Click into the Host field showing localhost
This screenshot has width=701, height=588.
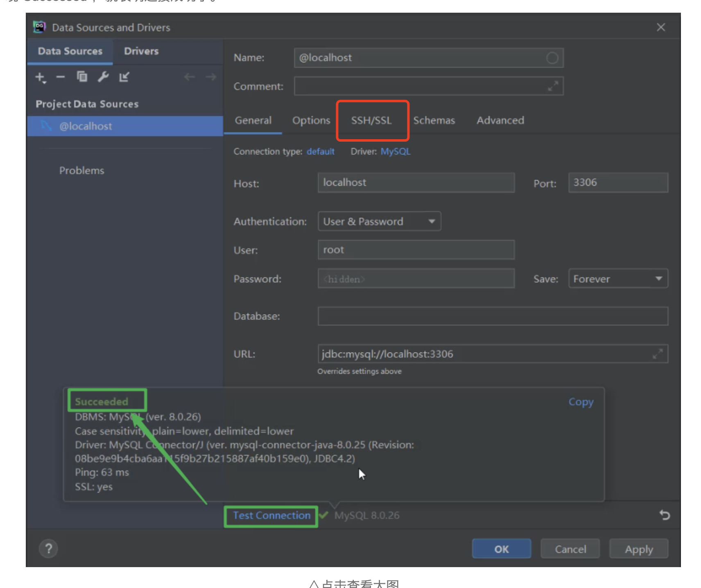pos(416,183)
